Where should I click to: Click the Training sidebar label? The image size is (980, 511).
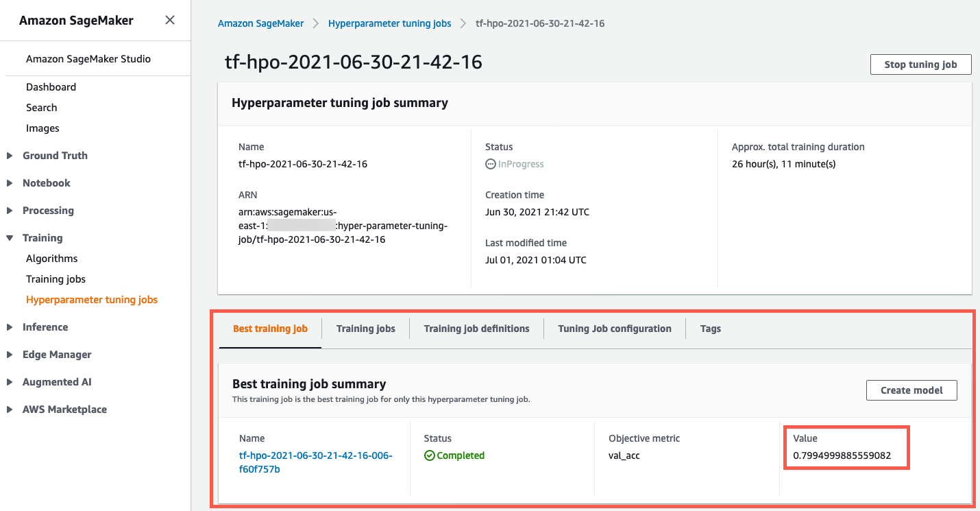(42, 238)
